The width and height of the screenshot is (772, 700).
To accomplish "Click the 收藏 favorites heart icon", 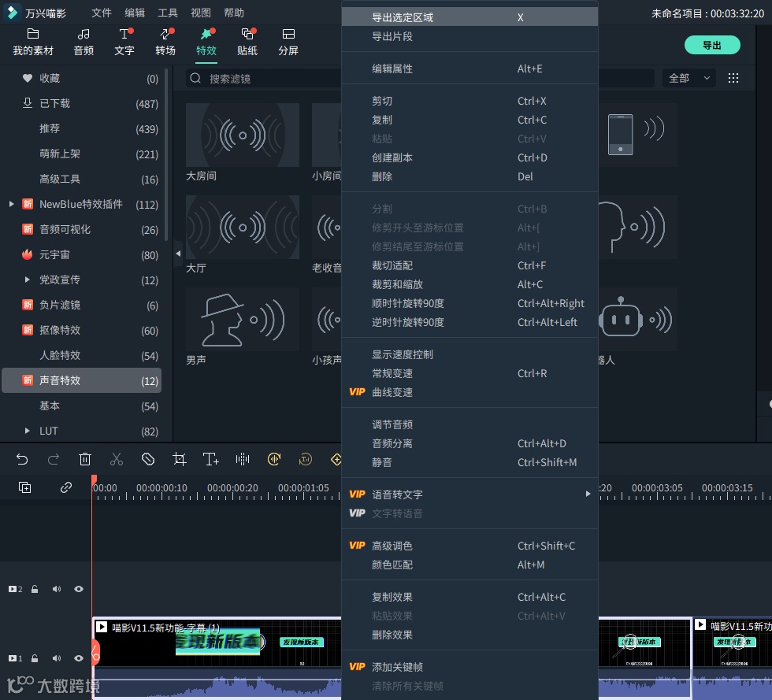I will pos(28,78).
